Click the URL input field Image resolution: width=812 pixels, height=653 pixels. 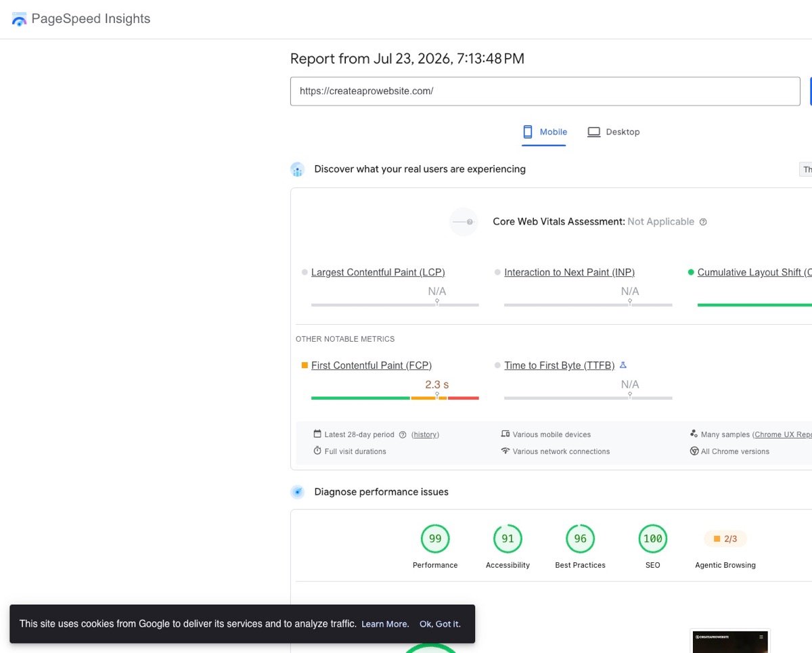click(545, 91)
